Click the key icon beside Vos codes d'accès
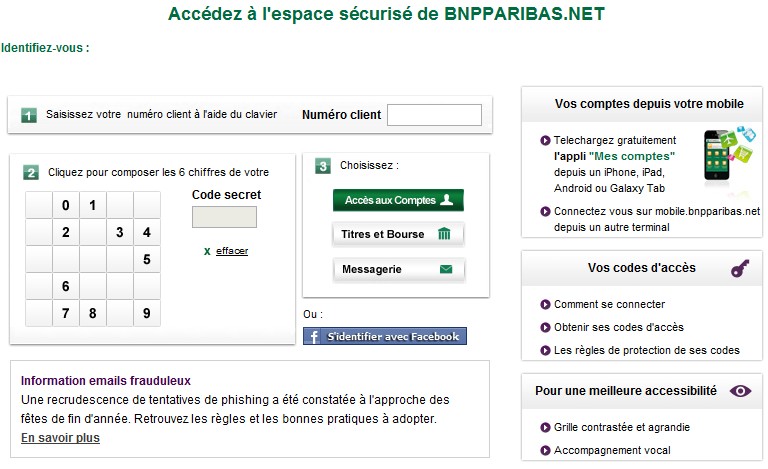768x469 pixels. coord(740,268)
